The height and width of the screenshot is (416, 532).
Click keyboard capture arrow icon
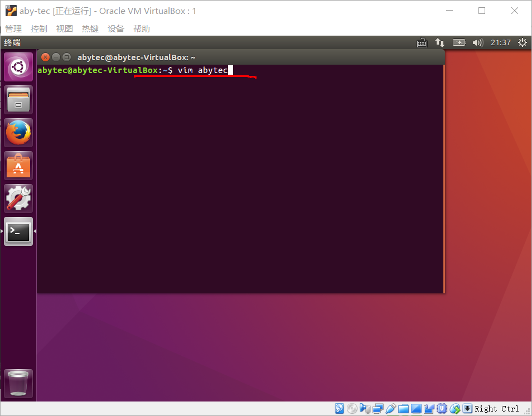467,409
